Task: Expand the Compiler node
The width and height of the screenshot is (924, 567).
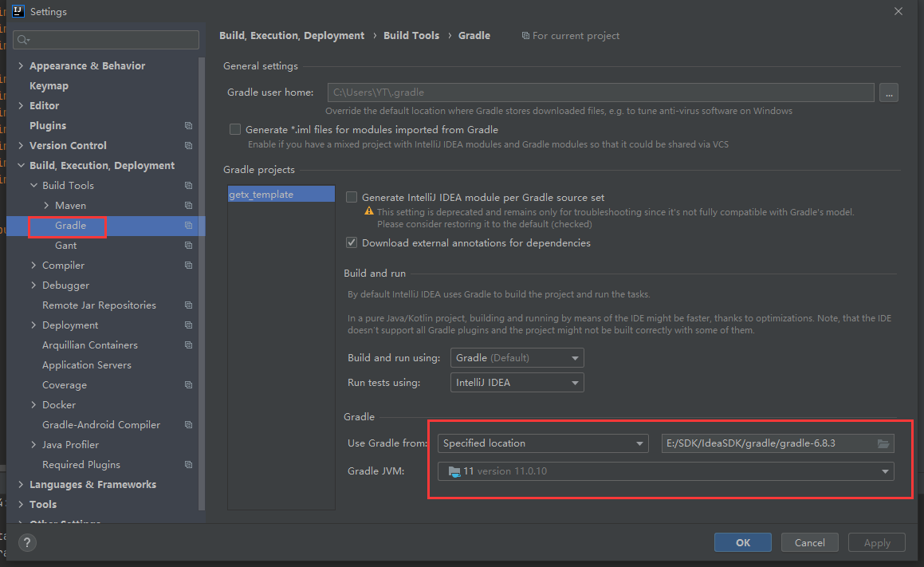Action: pyautogui.click(x=33, y=266)
